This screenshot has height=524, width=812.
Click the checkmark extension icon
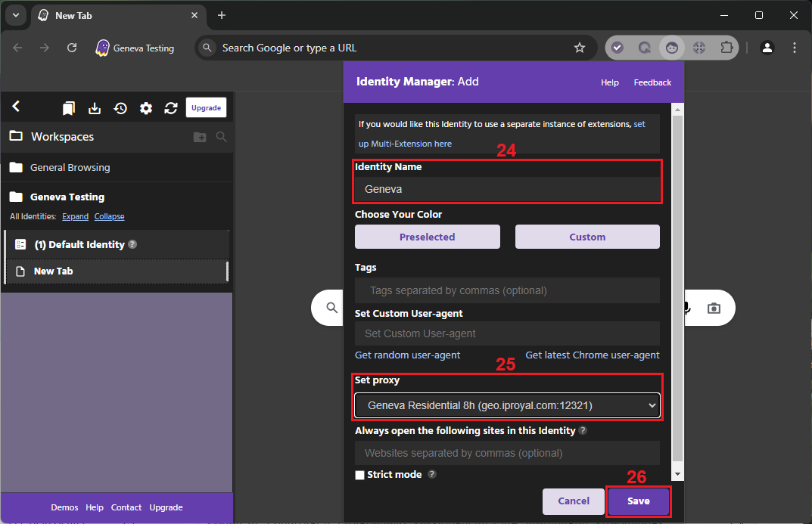pyautogui.click(x=618, y=48)
